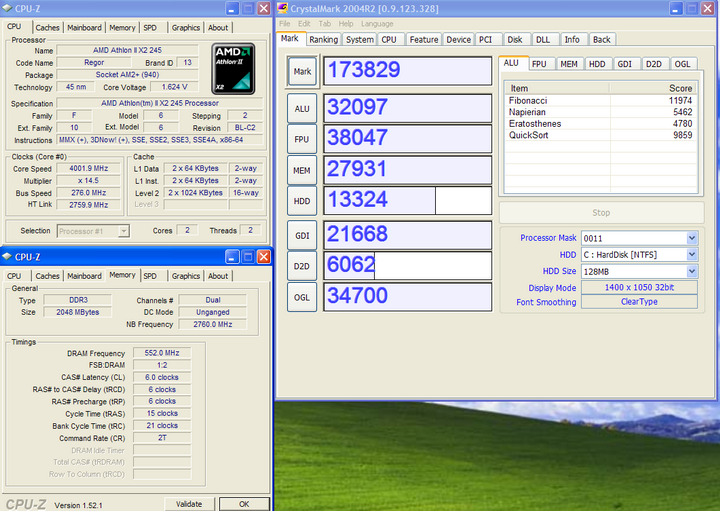
Task: Open the HDD drive dropdown
Action: click(x=692, y=254)
